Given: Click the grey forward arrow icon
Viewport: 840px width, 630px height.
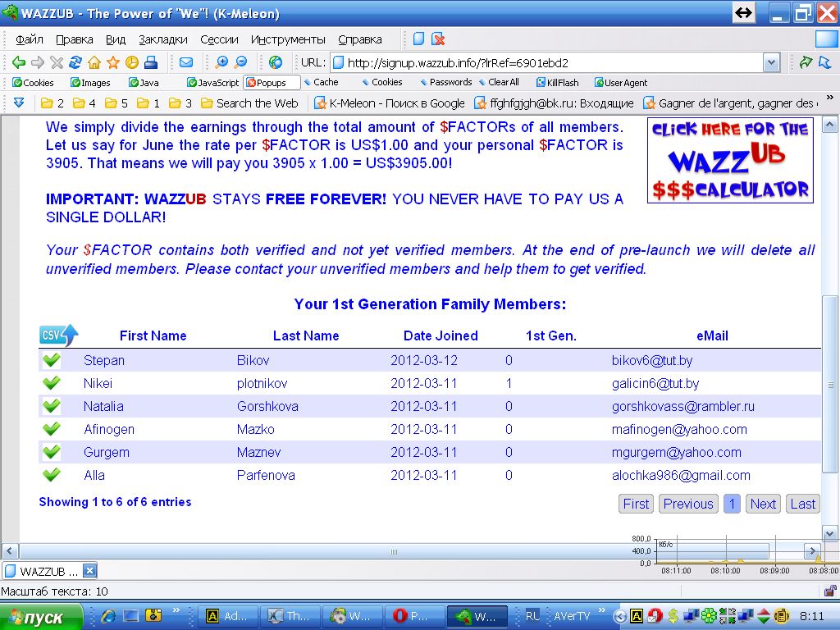Looking at the screenshot, I should pyautogui.click(x=38, y=62).
